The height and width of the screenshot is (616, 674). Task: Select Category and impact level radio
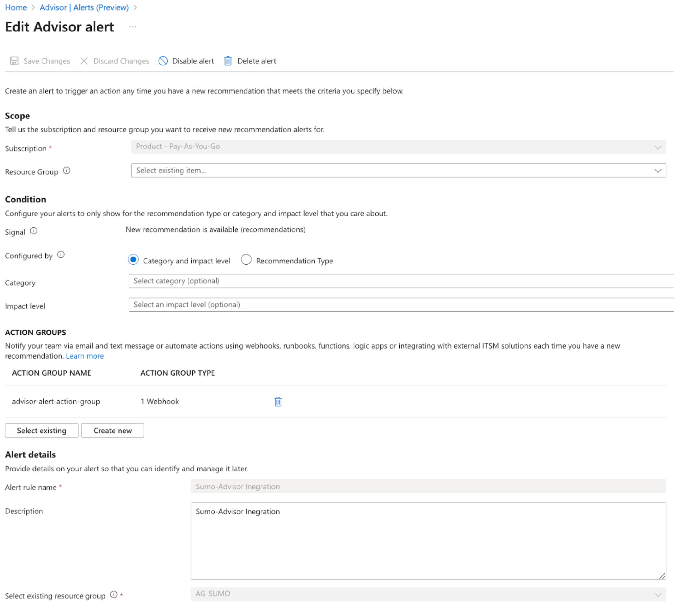coord(133,260)
